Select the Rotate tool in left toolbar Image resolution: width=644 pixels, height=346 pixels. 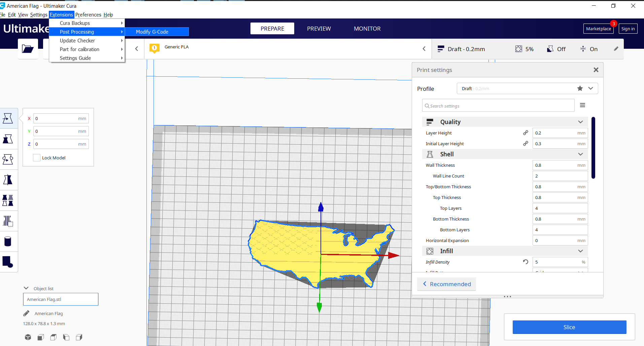tap(8, 159)
